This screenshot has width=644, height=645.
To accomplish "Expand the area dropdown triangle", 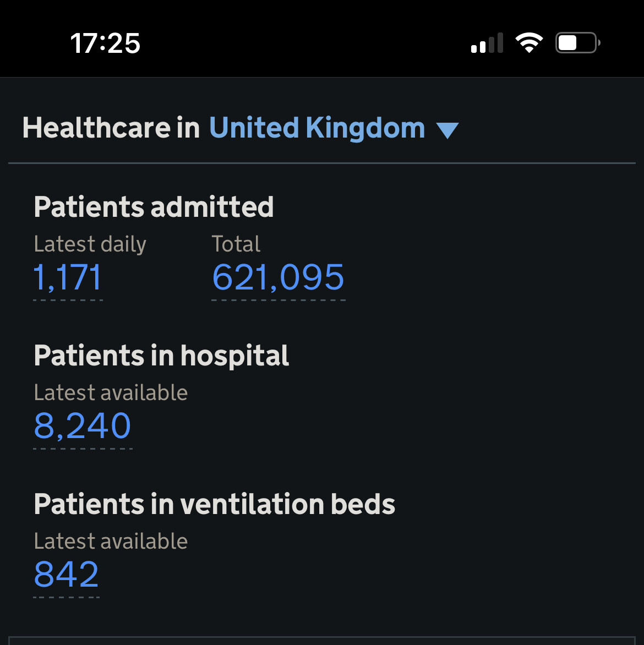I will (447, 130).
